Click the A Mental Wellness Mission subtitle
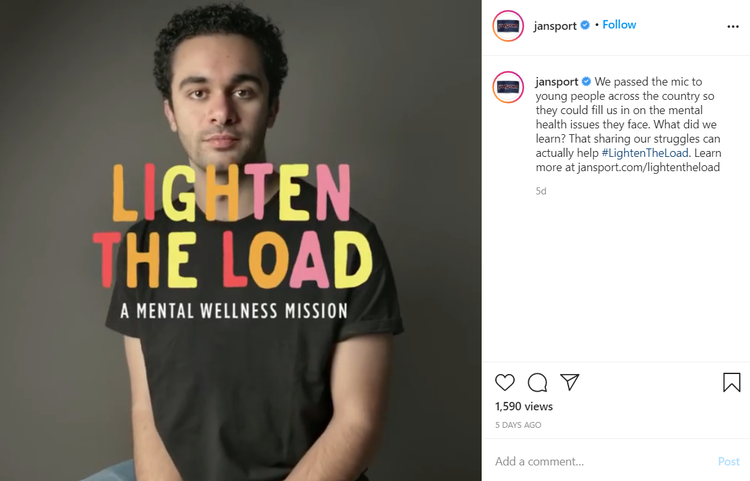 [234, 311]
